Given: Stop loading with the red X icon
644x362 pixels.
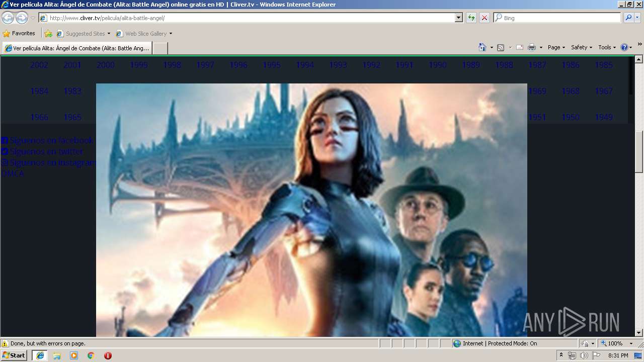Looking at the screenshot, I should 484,18.
